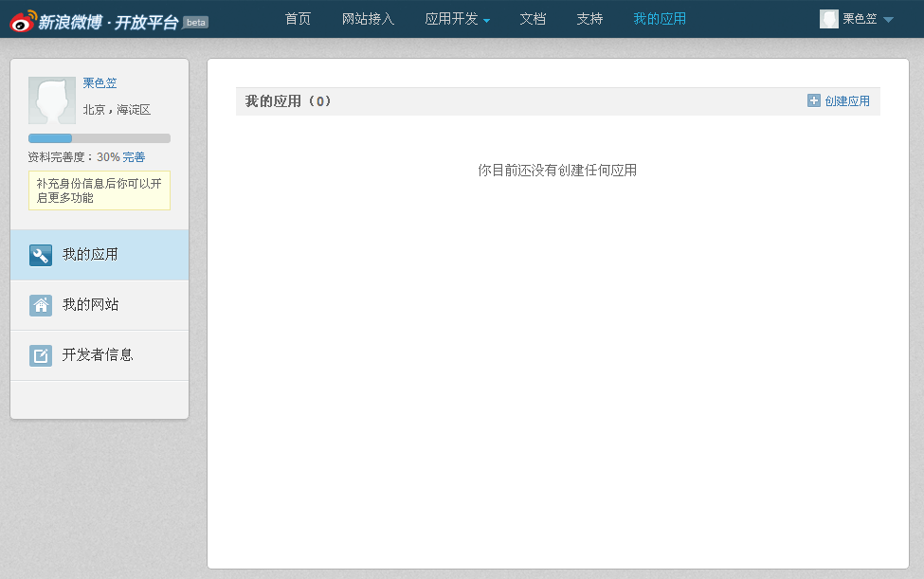Expand the 应用开发 dropdown arrow

(486, 20)
